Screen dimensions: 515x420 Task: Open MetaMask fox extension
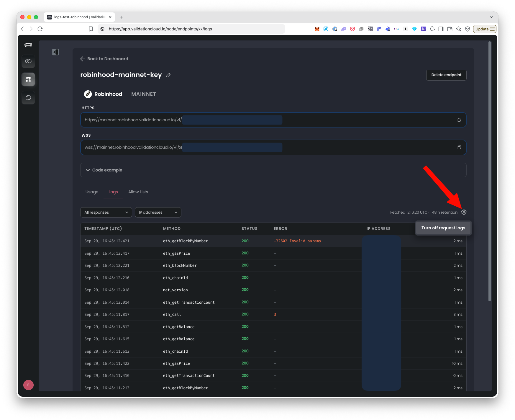point(317,29)
